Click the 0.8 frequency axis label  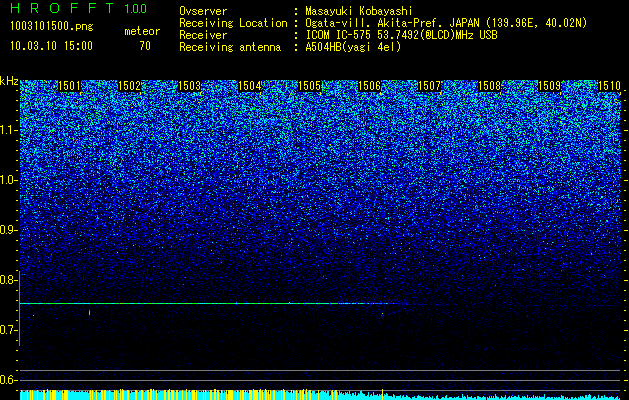tap(8, 280)
